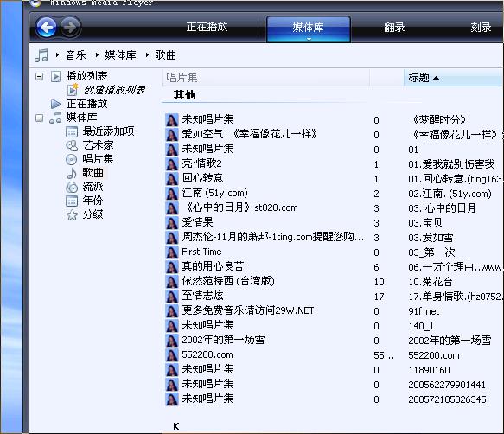Select song title 10.菊花台

click(431, 282)
